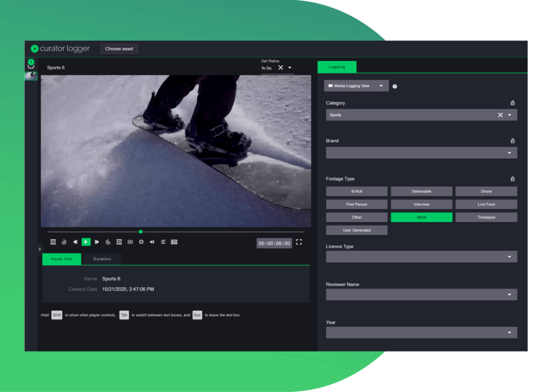Open the Set Status dropdown
Screen dimensions: 552x392
click(289, 68)
